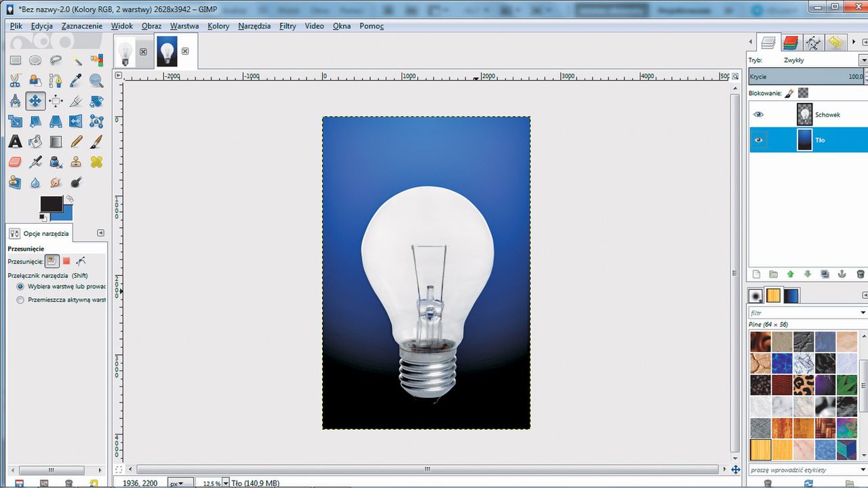The width and height of the screenshot is (868, 488).
Task: Open the Filtry menu
Action: click(x=288, y=26)
